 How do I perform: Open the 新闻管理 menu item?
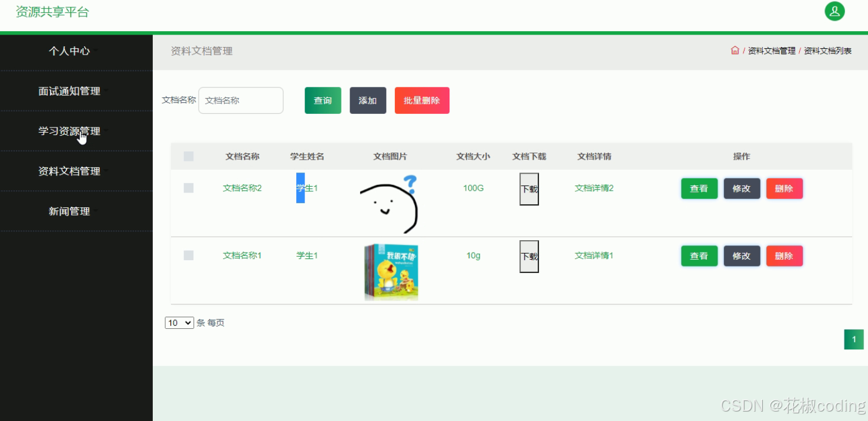69,211
